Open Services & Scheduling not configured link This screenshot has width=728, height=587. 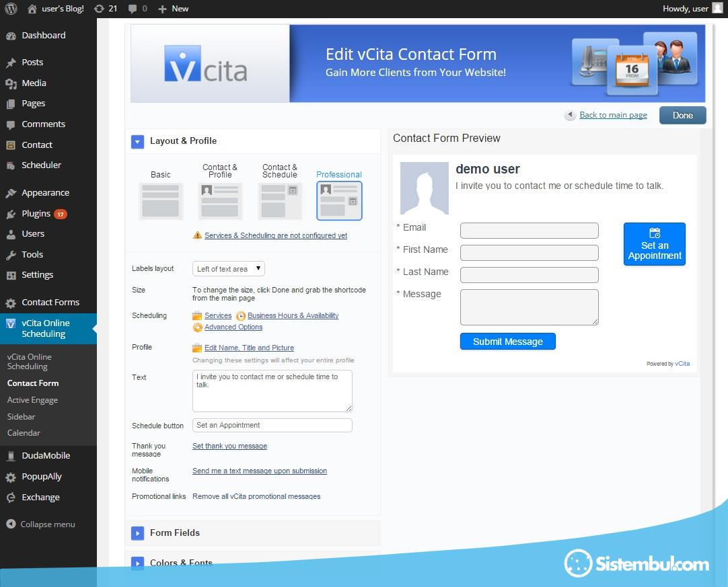[x=276, y=235]
